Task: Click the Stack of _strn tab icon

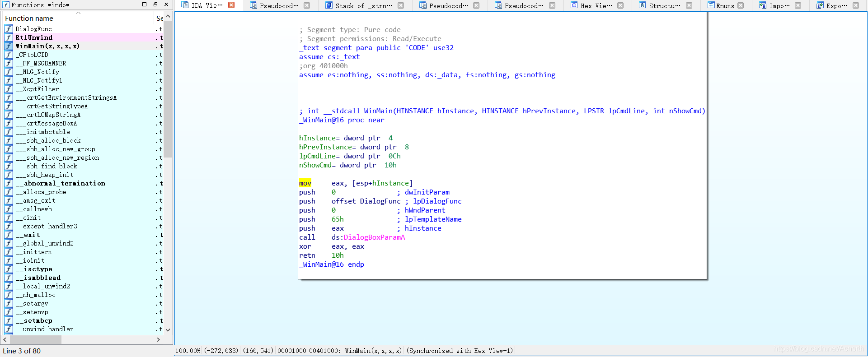Action: click(328, 5)
